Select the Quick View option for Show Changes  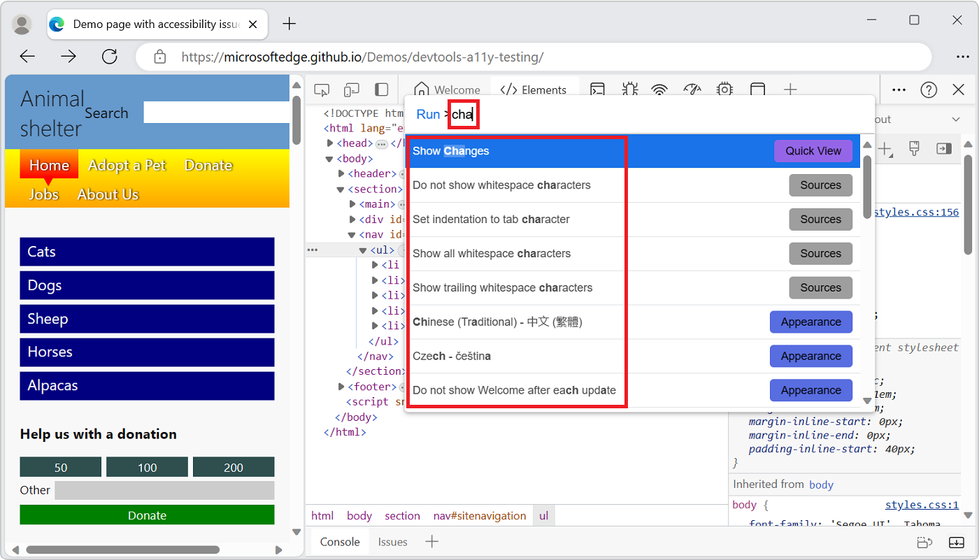point(813,150)
